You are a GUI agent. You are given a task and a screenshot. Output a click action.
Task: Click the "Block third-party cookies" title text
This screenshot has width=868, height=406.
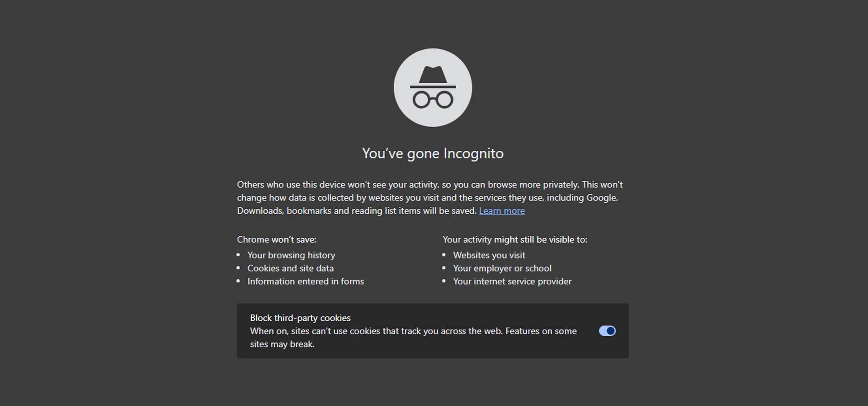tap(300, 318)
